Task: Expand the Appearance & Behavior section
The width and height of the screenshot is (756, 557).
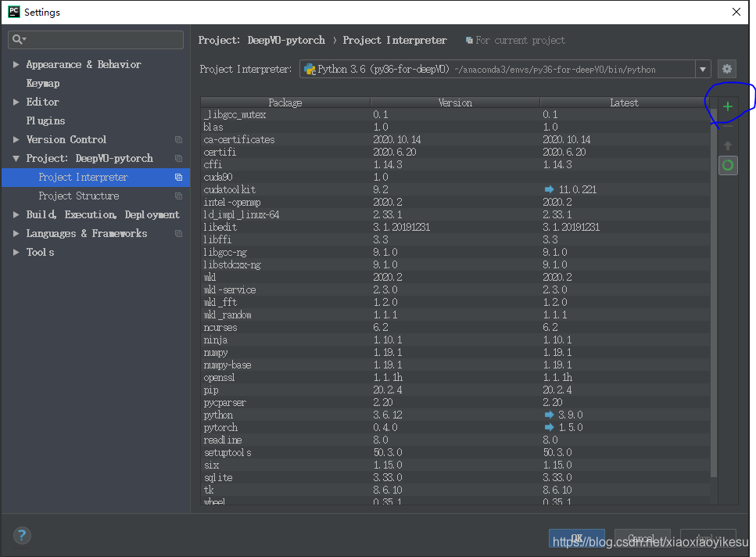Action: click(x=16, y=64)
